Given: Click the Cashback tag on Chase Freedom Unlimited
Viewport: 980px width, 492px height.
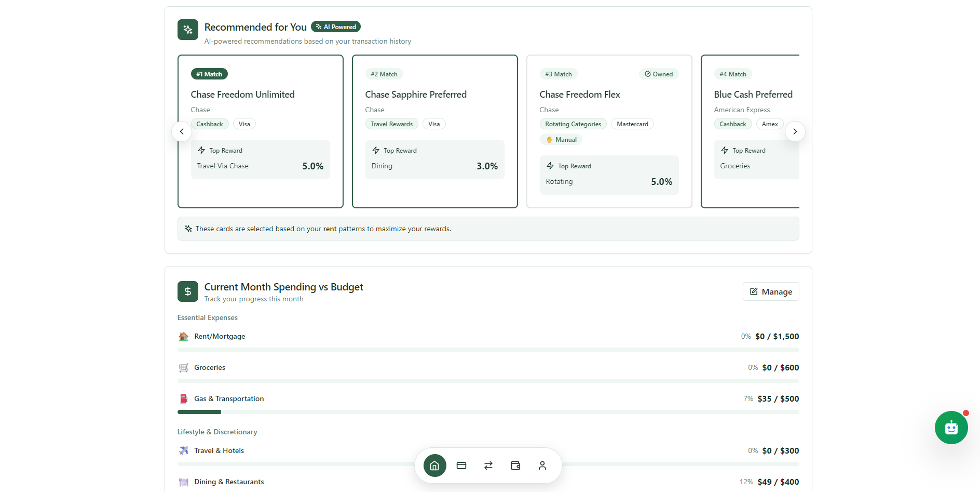Looking at the screenshot, I should pos(210,124).
